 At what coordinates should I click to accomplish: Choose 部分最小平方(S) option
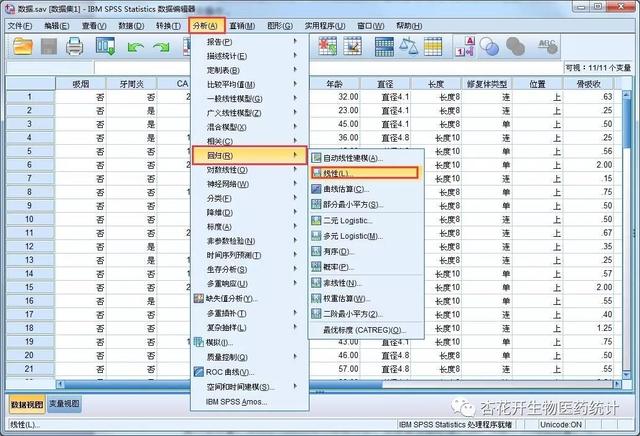click(366, 204)
